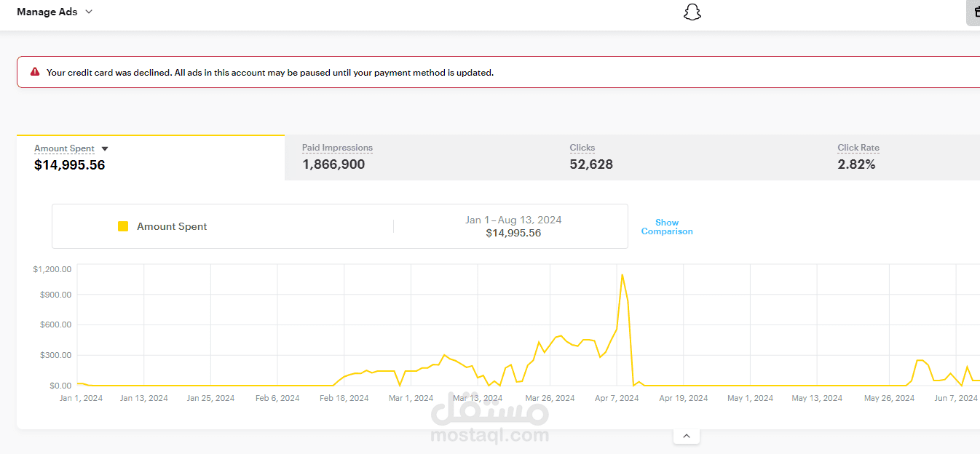This screenshot has width=980, height=454.
Task: Click the $0.00 y-axis label
Action: tap(59, 386)
